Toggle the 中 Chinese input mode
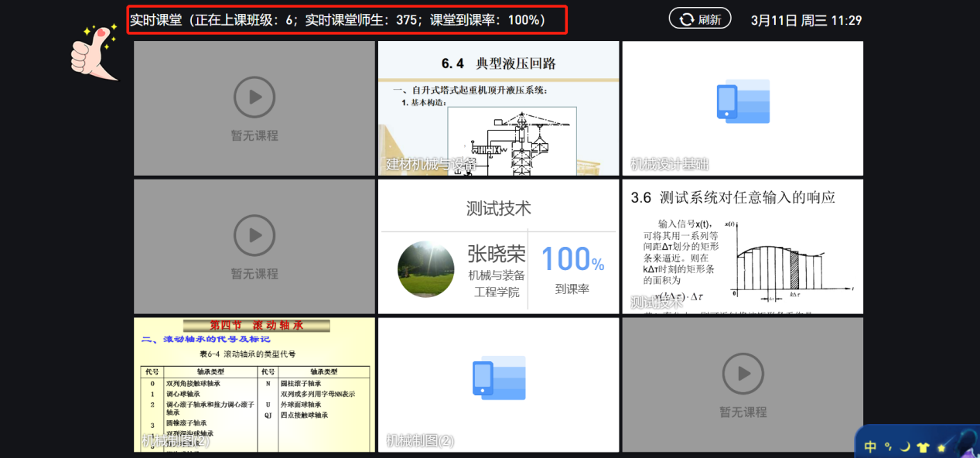The width and height of the screenshot is (980, 458). (870, 446)
